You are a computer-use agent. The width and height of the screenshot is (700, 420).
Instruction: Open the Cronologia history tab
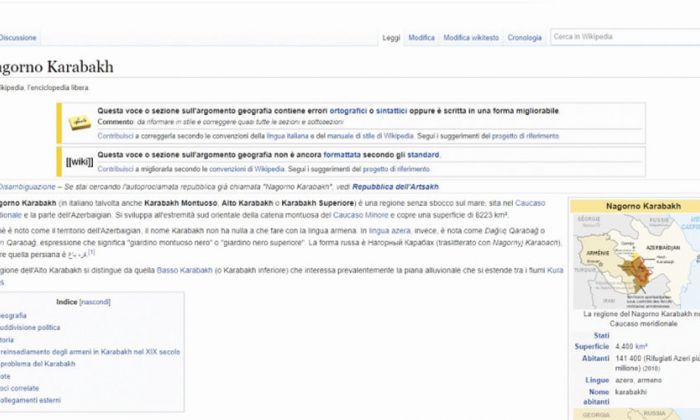[524, 37]
